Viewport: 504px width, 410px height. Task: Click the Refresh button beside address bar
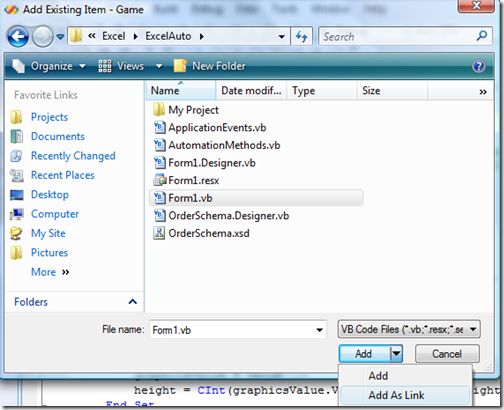point(302,36)
